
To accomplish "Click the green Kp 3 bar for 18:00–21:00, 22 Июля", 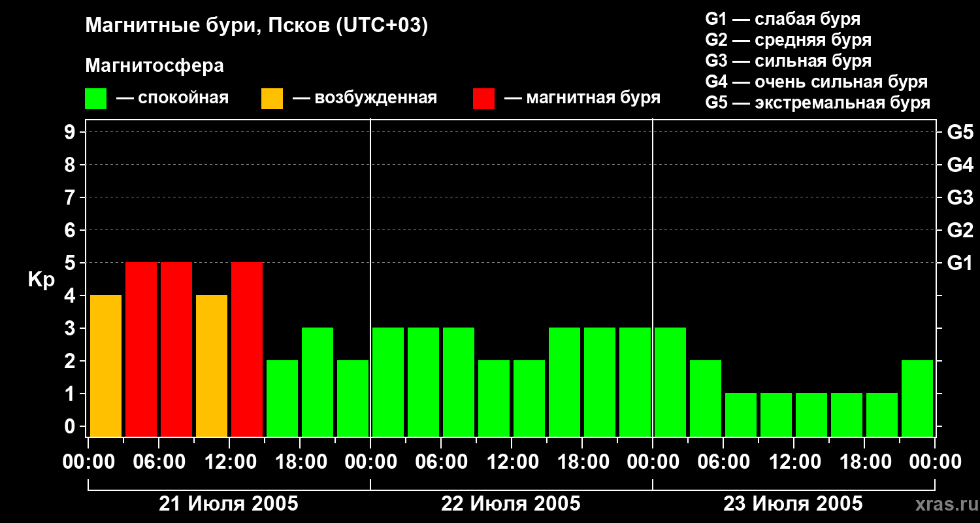I will click(x=600, y=382).
